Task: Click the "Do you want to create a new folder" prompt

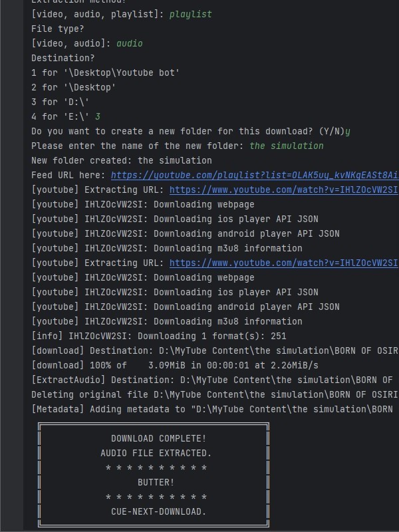Action: coord(186,131)
